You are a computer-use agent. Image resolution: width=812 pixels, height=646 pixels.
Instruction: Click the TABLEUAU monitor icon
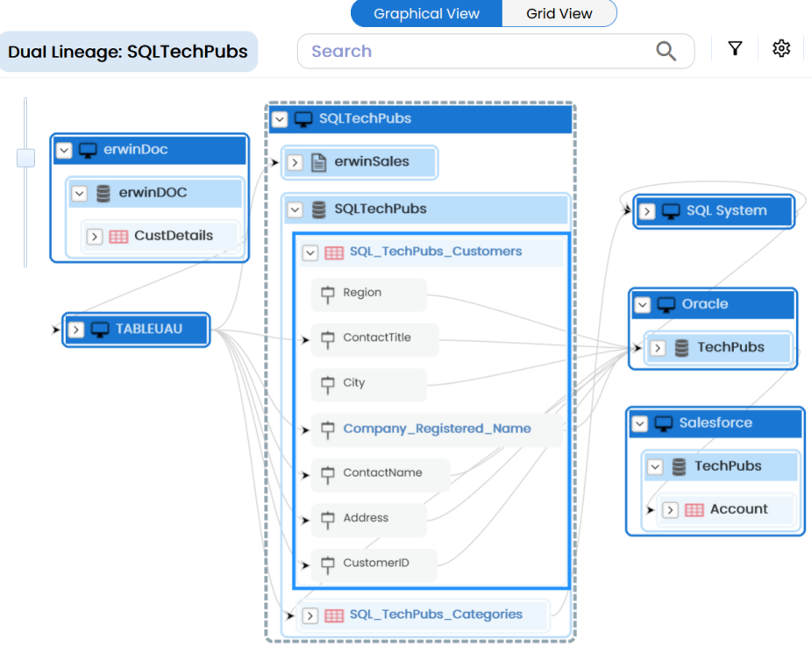[100, 330]
